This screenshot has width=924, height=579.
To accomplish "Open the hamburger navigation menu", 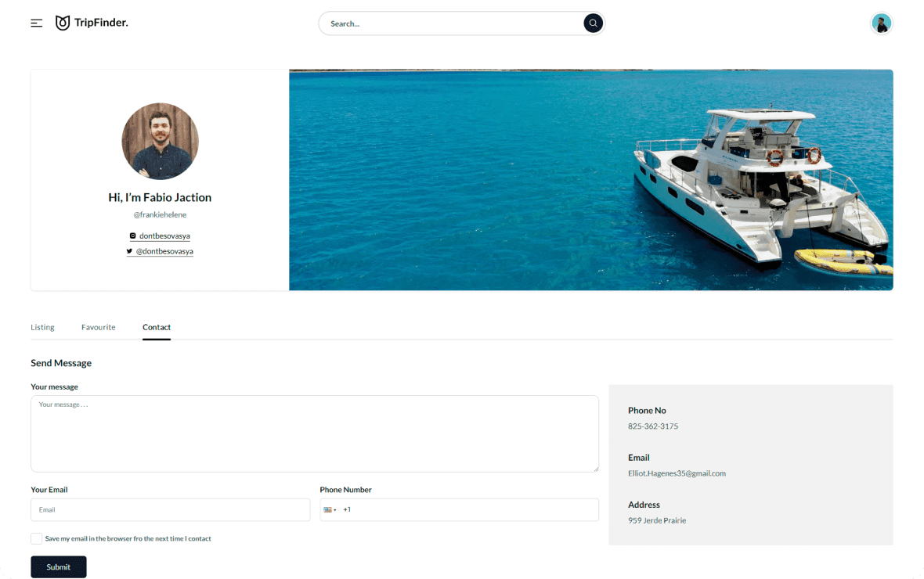I will coord(37,23).
